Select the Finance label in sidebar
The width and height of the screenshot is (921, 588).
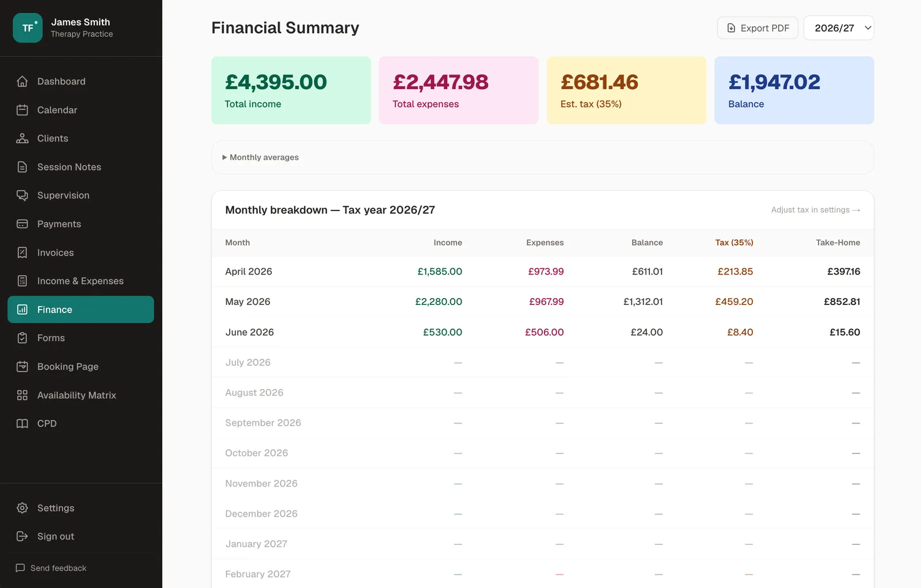pos(55,310)
